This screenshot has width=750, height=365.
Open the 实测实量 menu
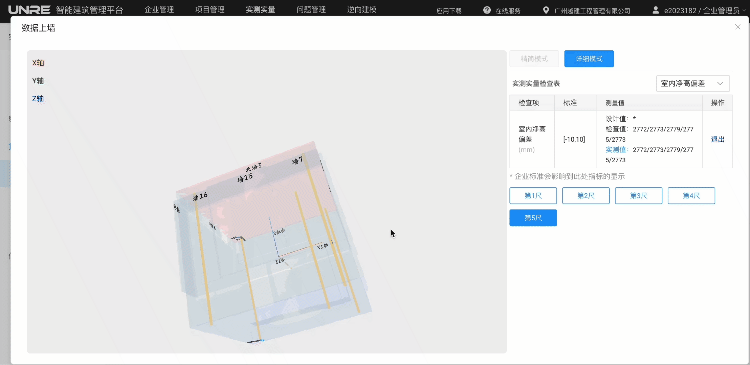[260, 10]
